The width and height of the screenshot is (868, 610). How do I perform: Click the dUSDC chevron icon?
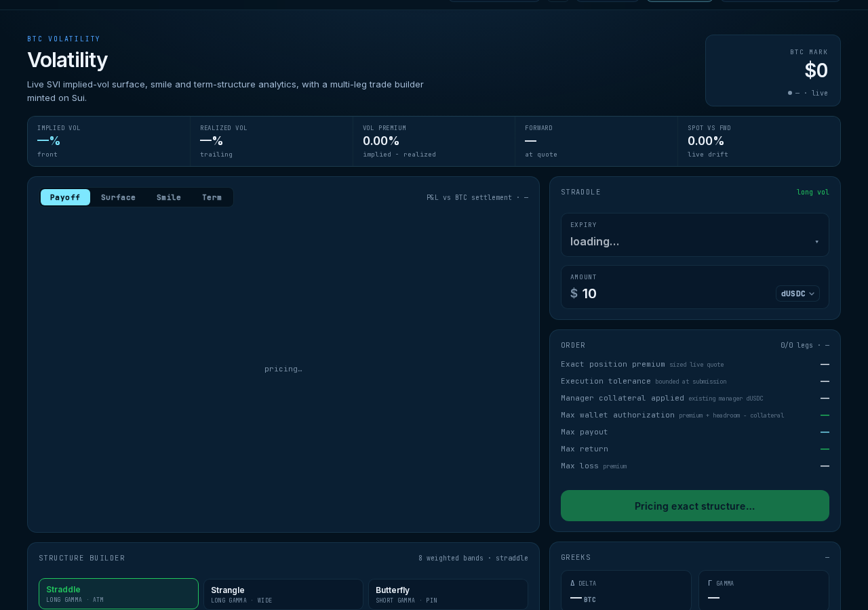tap(812, 293)
